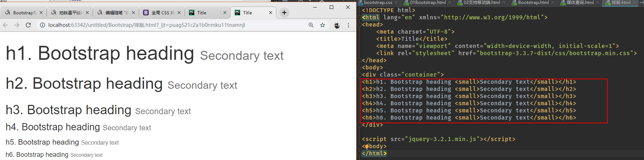Open 01Bootstrap.html editor tab
Viewport: 644px width, 160px height.
tap(428, 3)
